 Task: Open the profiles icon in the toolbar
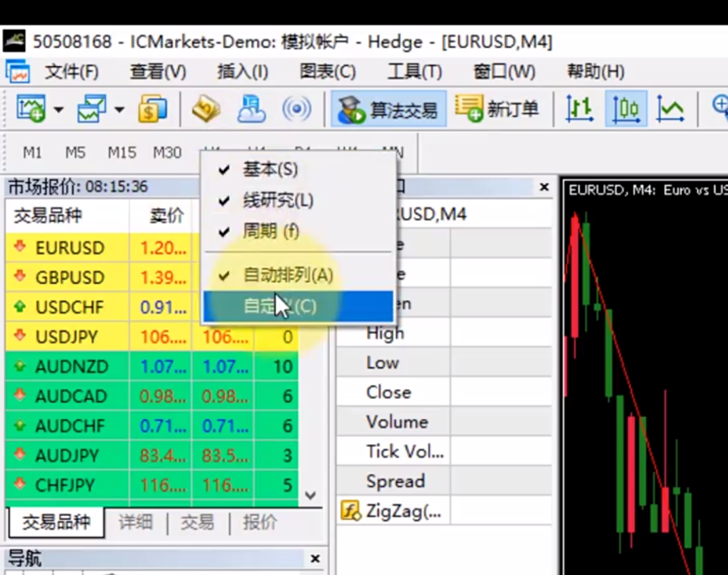[92, 109]
